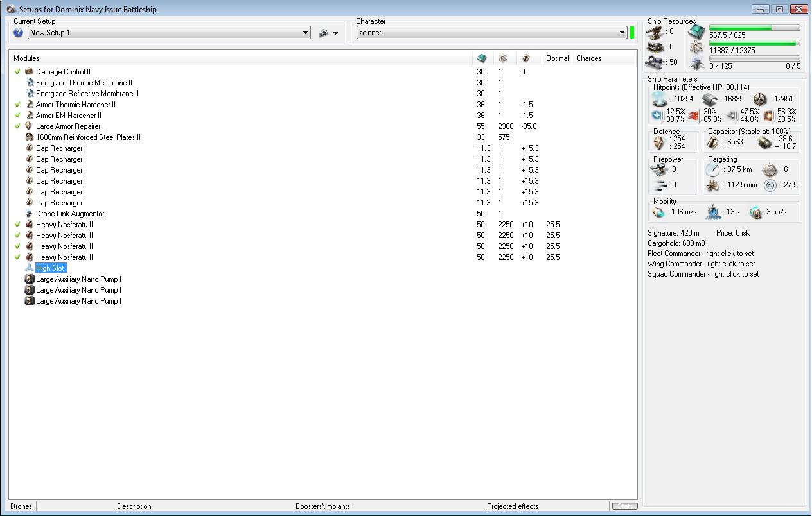This screenshot has height=516, width=812.
Task: Click the CPU resource icon beside 567.5 / 825
Action: (697, 31)
